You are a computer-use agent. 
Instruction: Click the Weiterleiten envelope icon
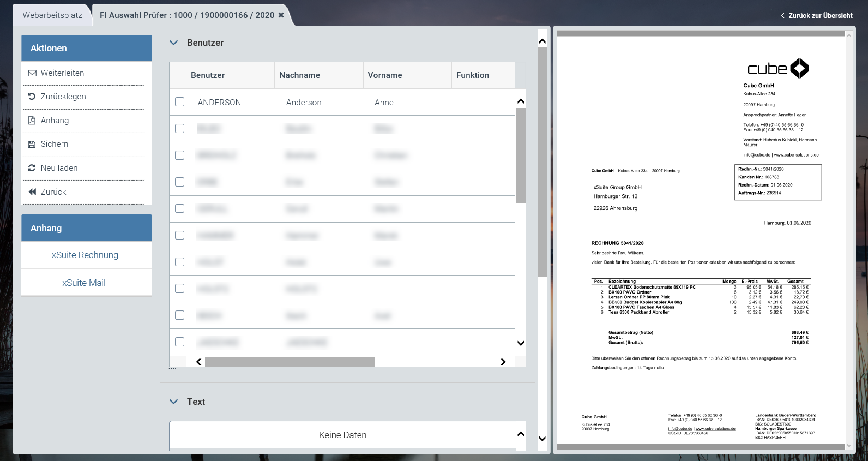tap(32, 73)
